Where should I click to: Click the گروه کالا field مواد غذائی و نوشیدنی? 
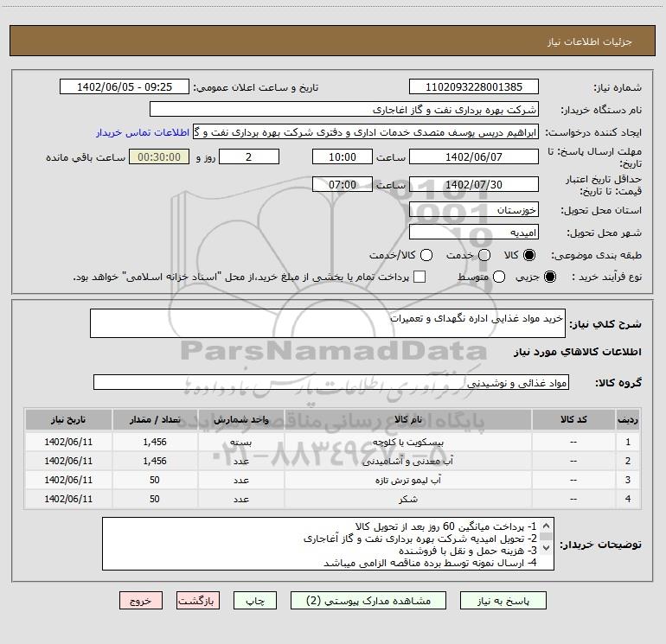click(x=331, y=382)
